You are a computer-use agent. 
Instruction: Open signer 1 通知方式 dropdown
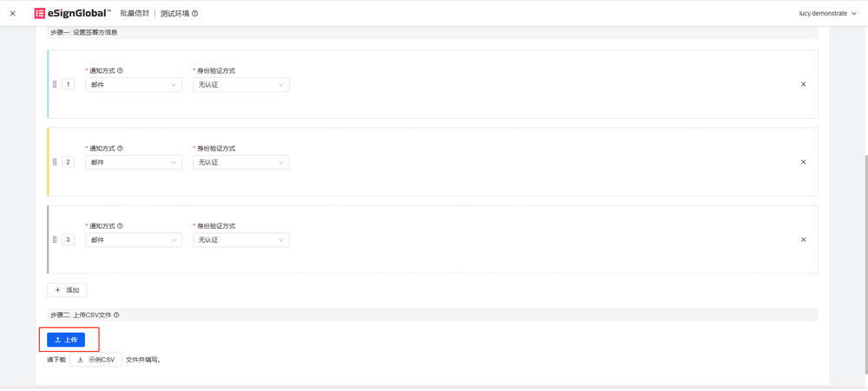point(133,85)
